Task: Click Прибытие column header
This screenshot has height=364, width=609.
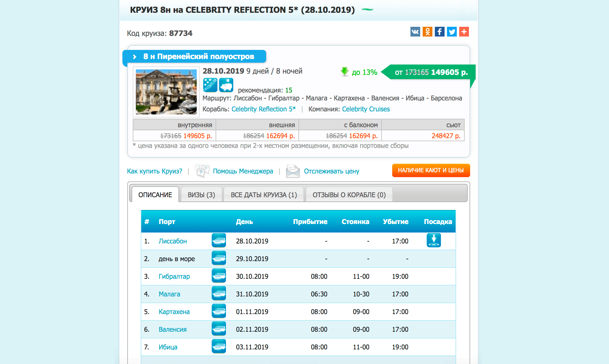Action: click(x=310, y=222)
